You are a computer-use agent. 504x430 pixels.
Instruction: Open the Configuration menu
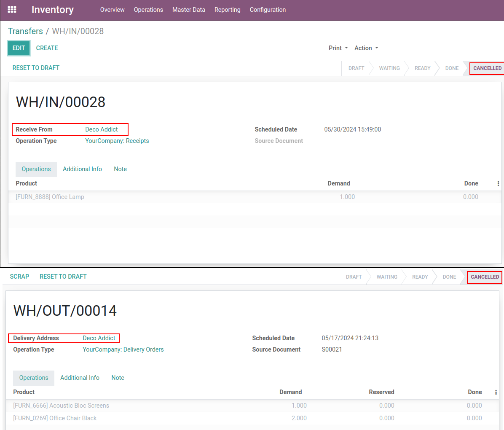268,10
